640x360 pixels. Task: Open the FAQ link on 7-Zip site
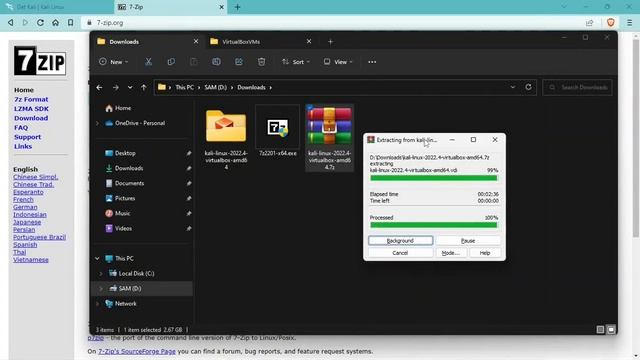21,127
